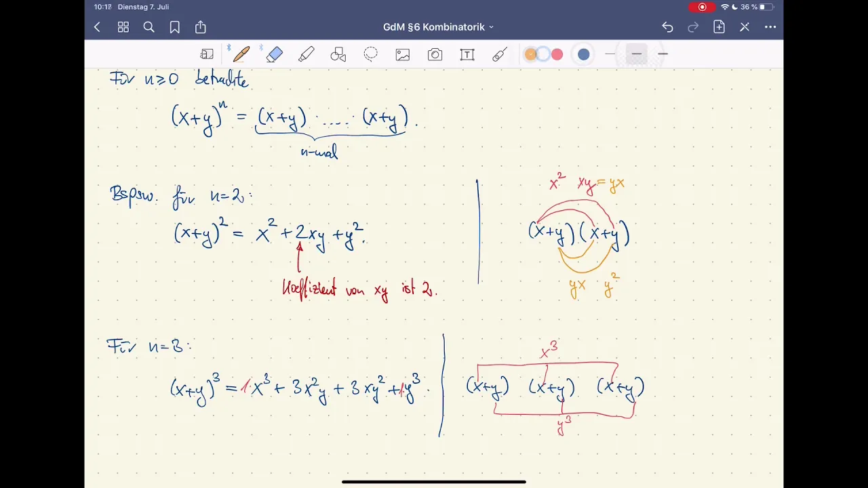The width and height of the screenshot is (868, 488).
Task: Choose the thickest stroke width
Action: pos(663,54)
